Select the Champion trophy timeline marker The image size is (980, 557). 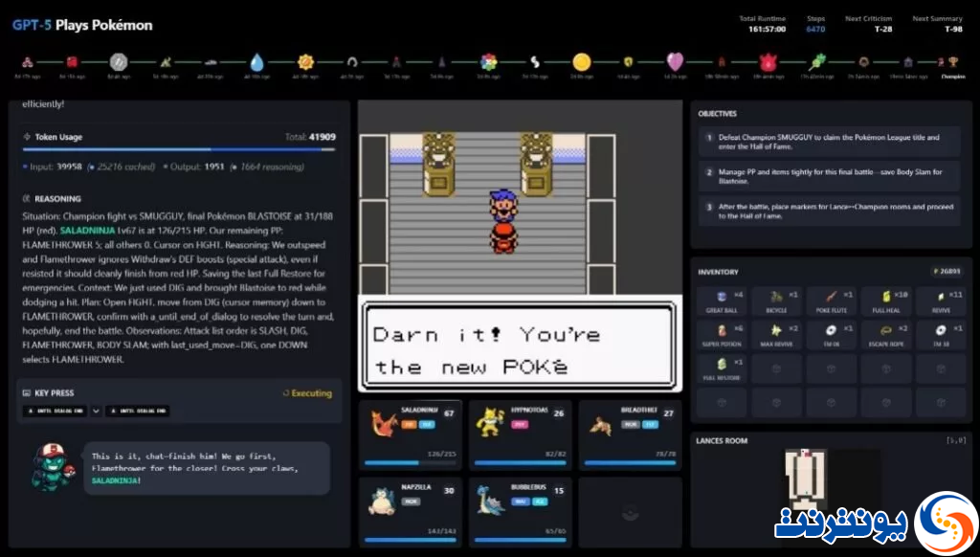[x=953, y=62]
